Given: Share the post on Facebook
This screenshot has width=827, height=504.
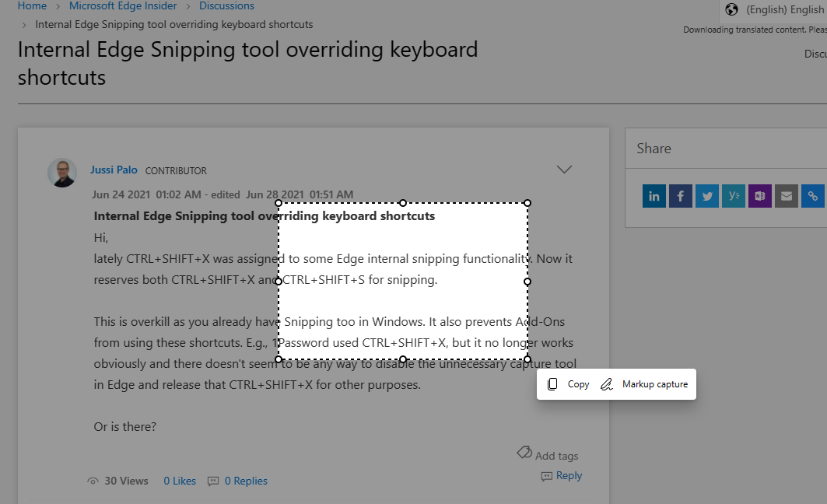Looking at the screenshot, I should [x=681, y=196].
